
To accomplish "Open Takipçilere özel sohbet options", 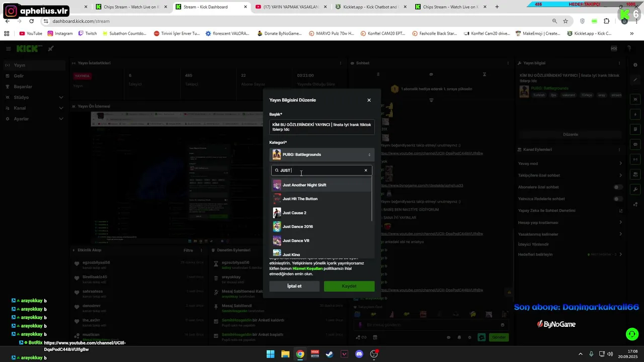I will tap(571, 175).
